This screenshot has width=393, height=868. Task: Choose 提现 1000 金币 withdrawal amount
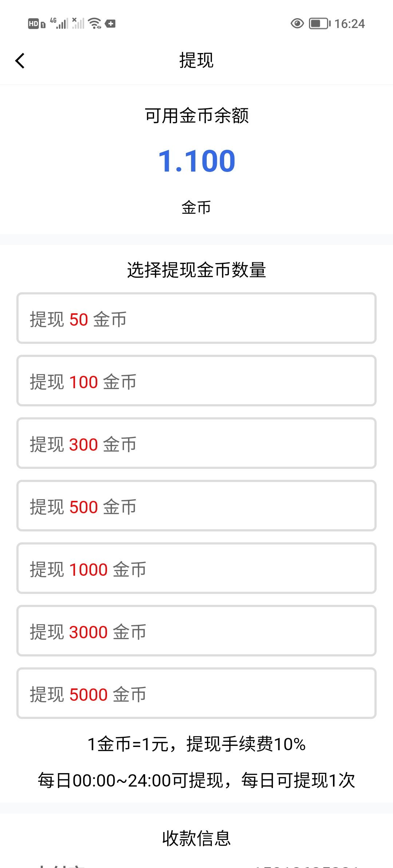point(196,568)
